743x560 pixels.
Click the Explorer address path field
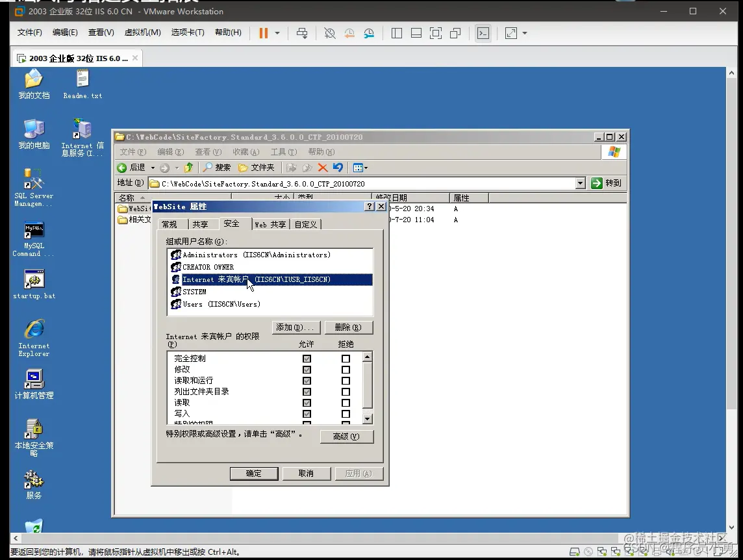[362, 183]
